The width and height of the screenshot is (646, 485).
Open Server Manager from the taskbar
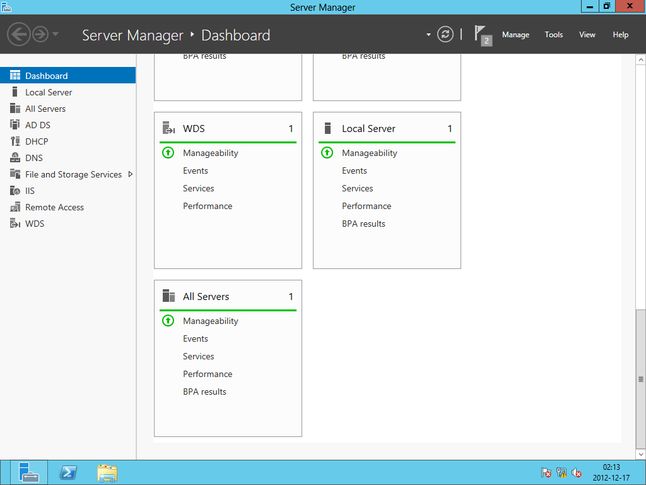[28, 473]
